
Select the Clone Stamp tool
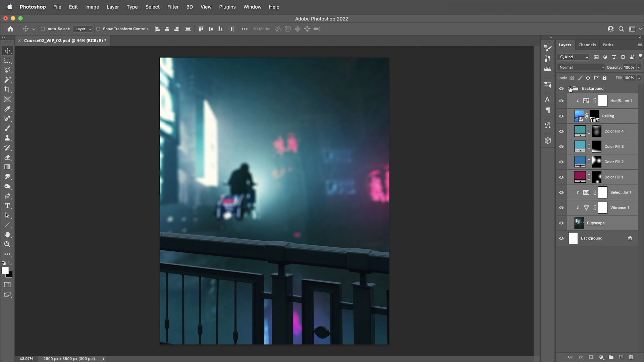(7, 138)
